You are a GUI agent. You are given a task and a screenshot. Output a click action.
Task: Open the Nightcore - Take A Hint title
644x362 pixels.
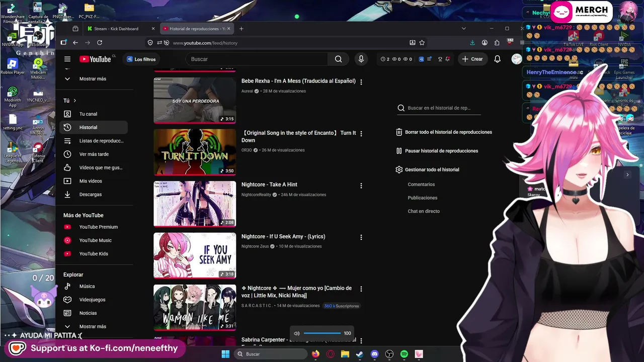pyautogui.click(x=269, y=185)
